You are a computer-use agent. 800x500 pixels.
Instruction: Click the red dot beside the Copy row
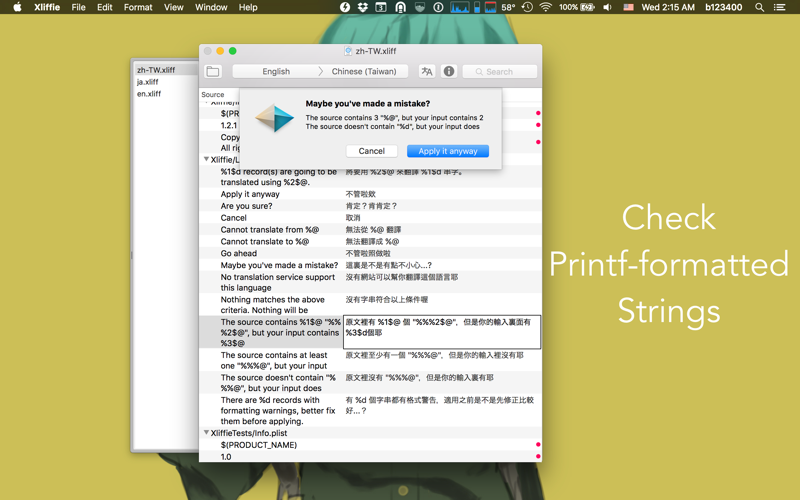coord(538,142)
